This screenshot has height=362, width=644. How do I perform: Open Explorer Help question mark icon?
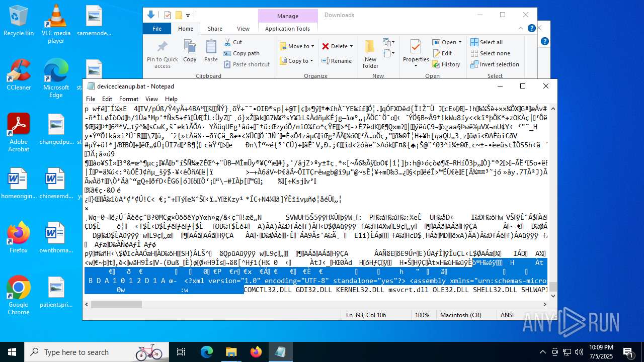[531, 28]
